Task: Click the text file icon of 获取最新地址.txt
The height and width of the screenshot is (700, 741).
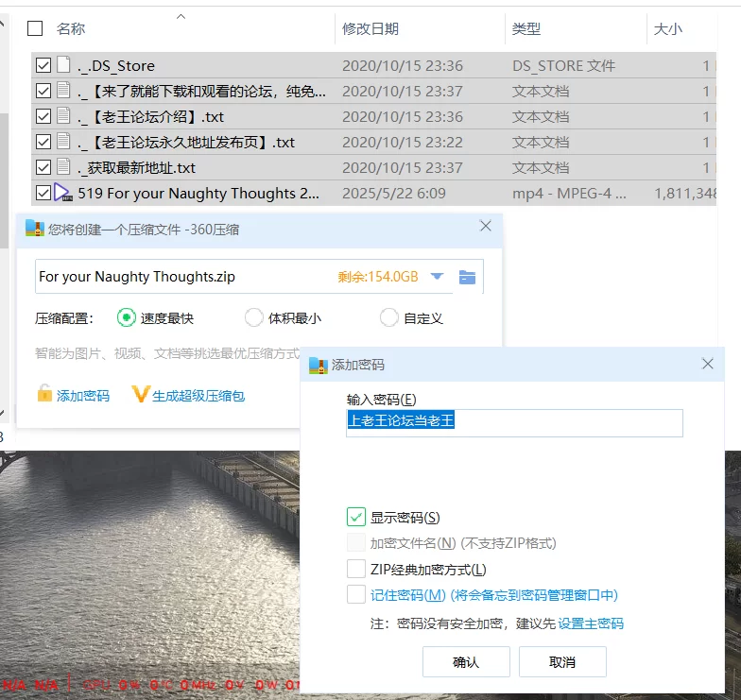Action: pos(63,167)
